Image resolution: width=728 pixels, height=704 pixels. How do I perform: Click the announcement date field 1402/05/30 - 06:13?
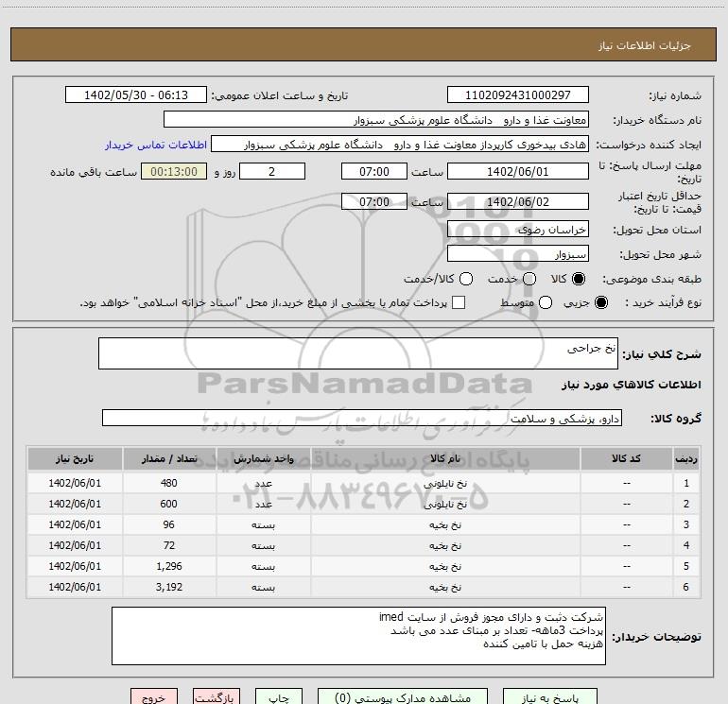136,94
